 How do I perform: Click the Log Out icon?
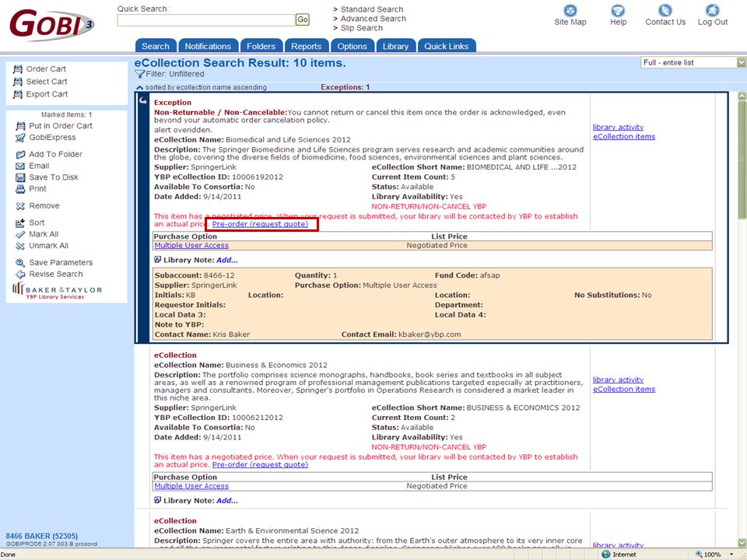coord(713,10)
